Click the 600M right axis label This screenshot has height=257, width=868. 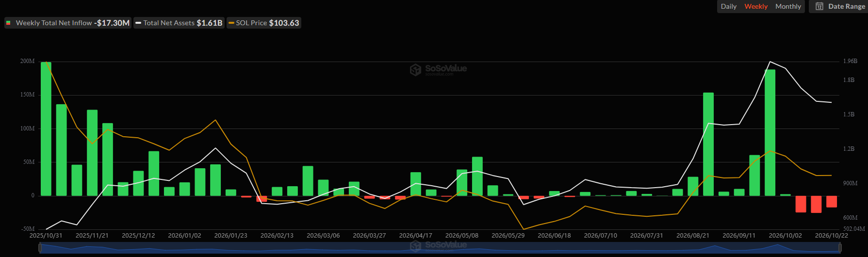850,218
